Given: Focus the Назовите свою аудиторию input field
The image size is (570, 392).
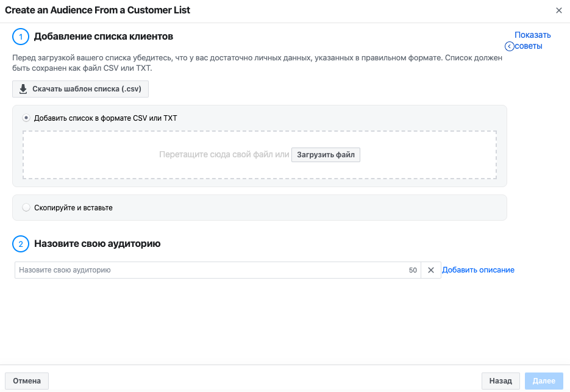Looking at the screenshot, I should [218, 270].
